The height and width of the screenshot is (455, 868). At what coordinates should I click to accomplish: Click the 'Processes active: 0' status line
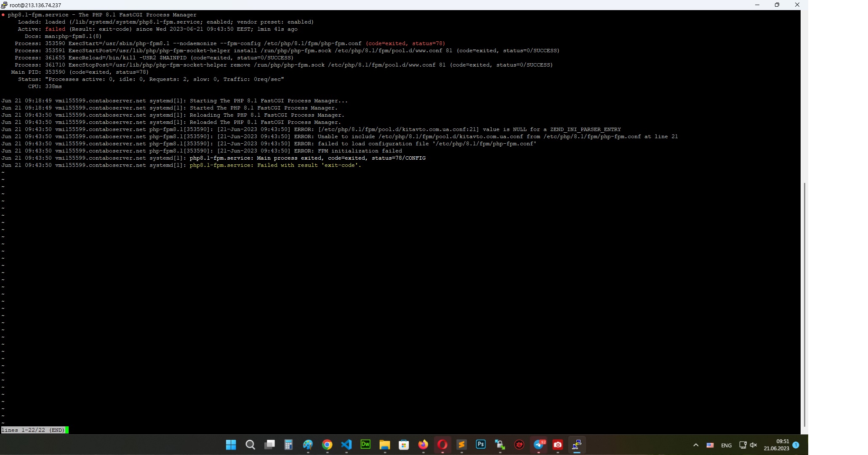(x=151, y=79)
